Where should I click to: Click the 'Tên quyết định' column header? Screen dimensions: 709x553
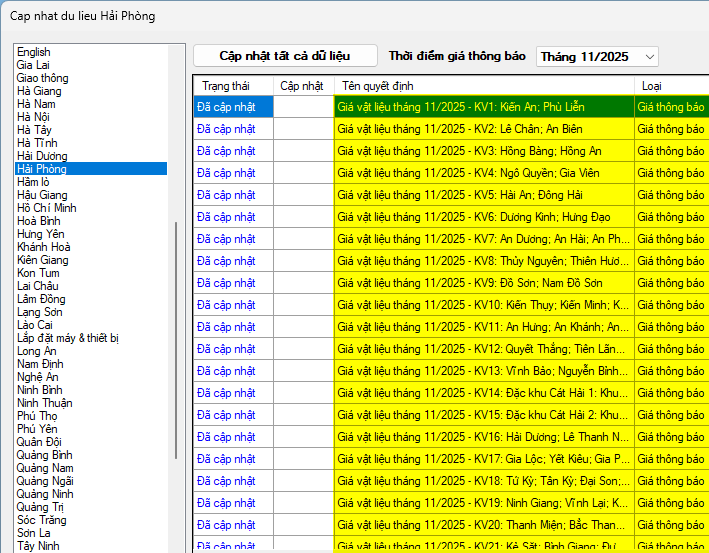point(378,86)
